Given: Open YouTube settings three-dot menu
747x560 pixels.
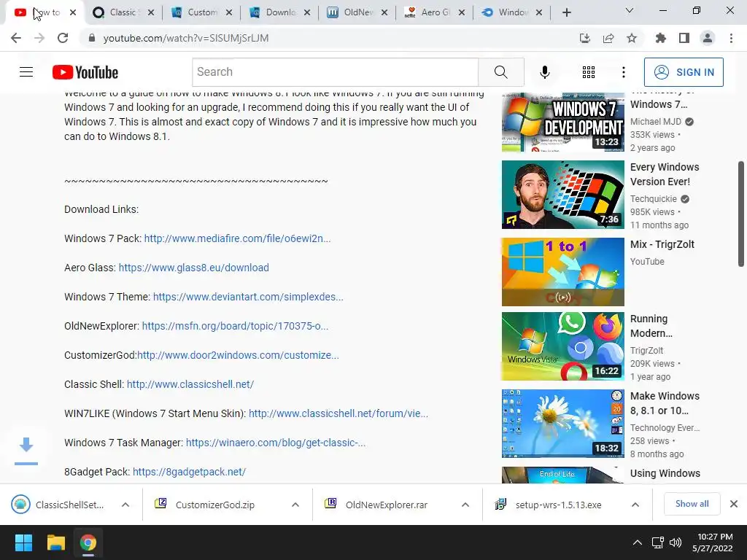Looking at the screenshot, I should pyautogui.click(x=623, y=72).
